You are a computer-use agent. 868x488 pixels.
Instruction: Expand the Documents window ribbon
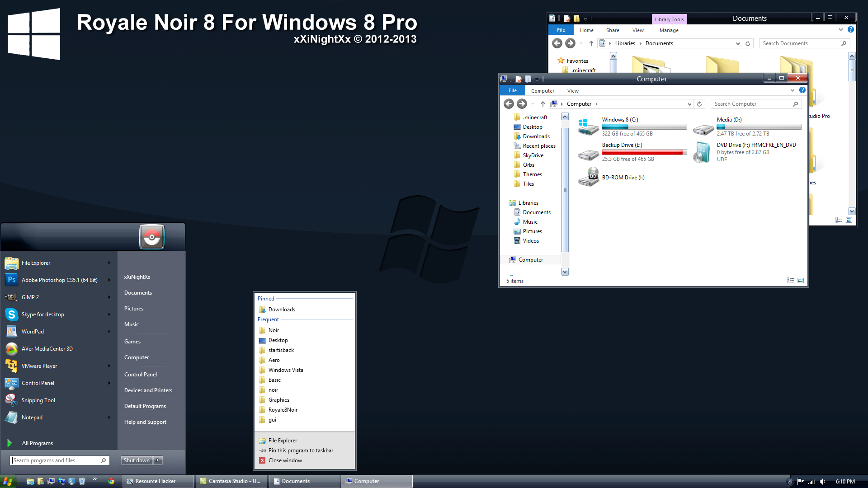[841, 29]
